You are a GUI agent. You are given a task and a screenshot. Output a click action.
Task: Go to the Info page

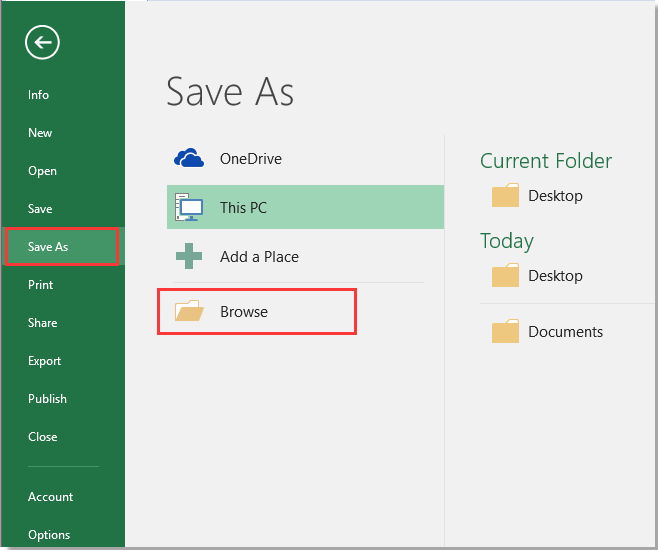tap(38, 95)
